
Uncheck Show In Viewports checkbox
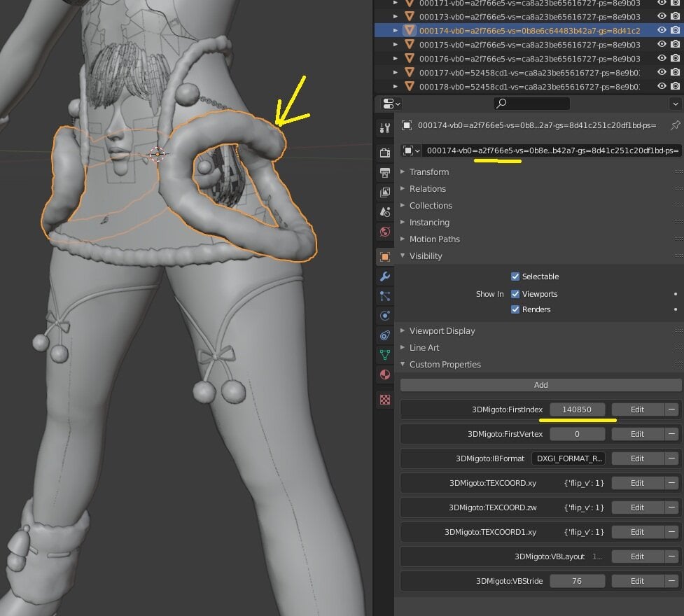[x=515, y=294]
